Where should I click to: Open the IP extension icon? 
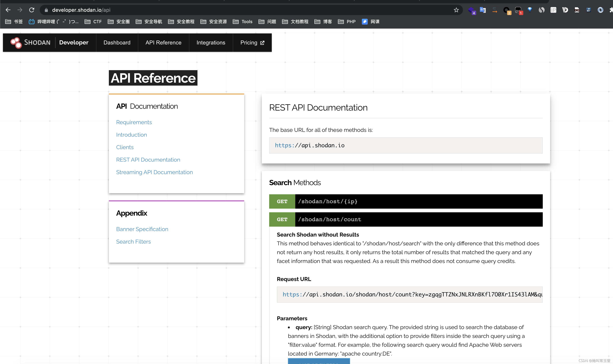tap(553, 10)
